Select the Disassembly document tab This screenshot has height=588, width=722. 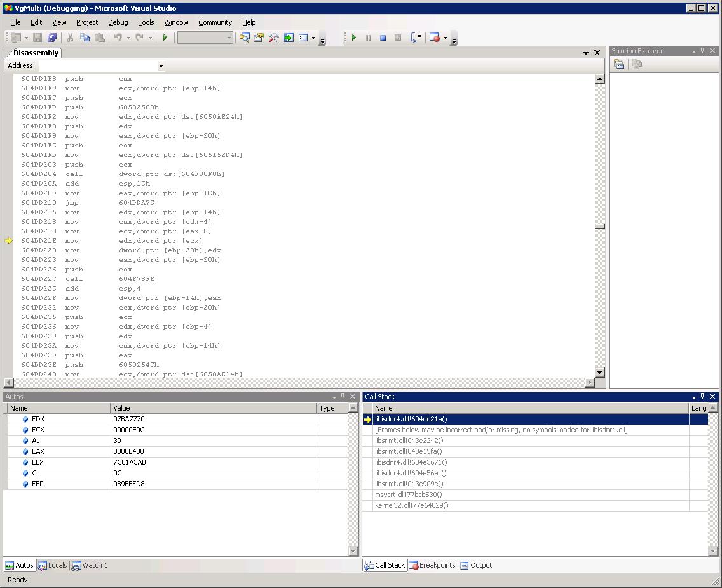pos(36,53)
